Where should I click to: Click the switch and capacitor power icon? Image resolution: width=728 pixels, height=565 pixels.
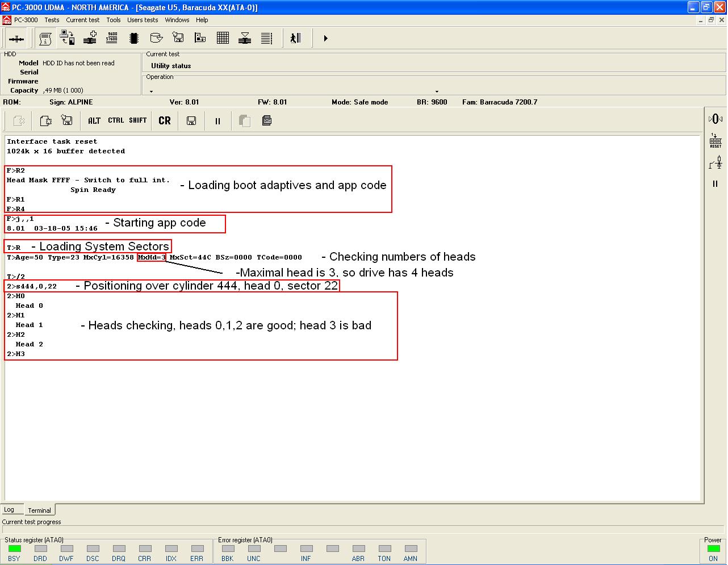point(715,164)
